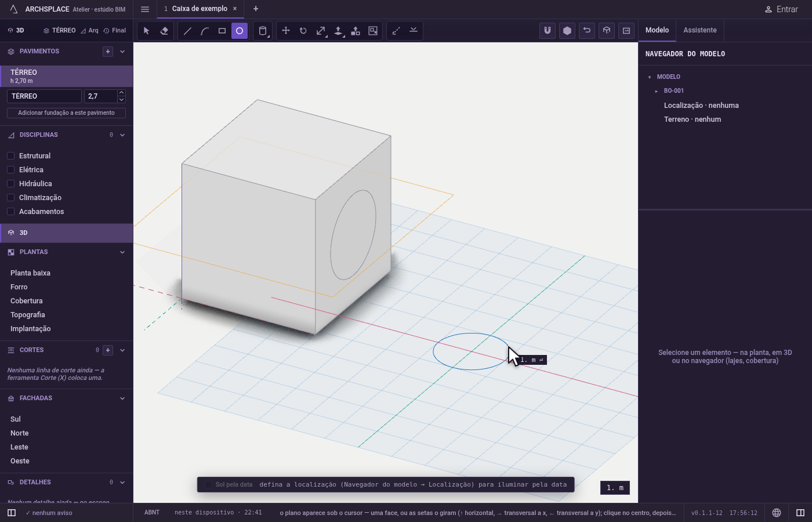Click the undo arrow icon

click(587, 31)
